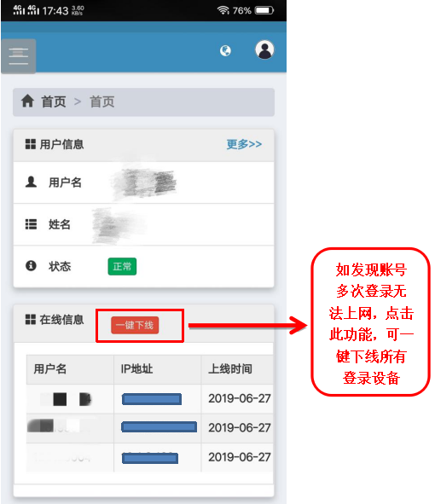Open the user avatar profile icon
The image size is (435, 504).
(x=264, y=49)
